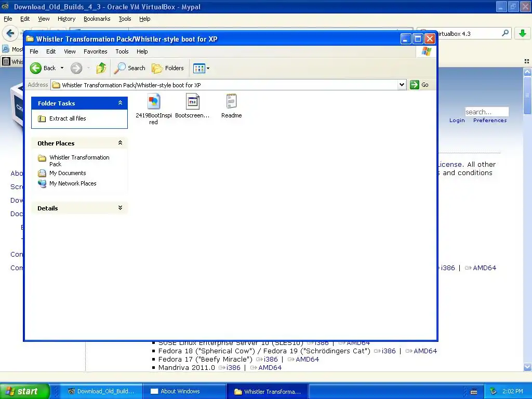Collapse the Folder Tasks panel
Viewport: 532px width, 399px height.
[x=120, y=103]
